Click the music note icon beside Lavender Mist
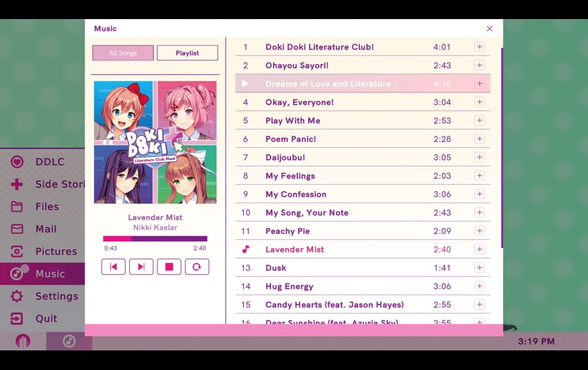Screen dimensions: 588x370 [246, 249]
